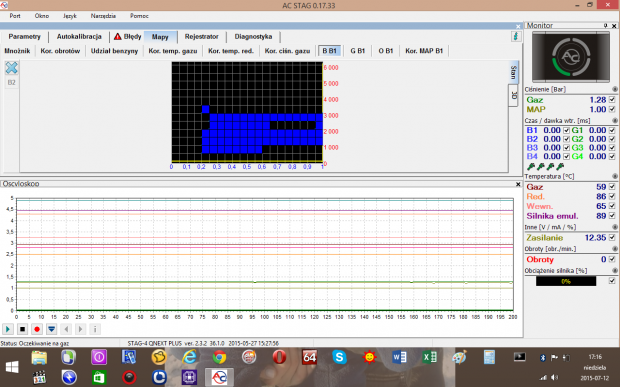Screen dimensions: 620x387
Task: Toggle the Gaz pressure checkbox
Action: pos(612,100)
